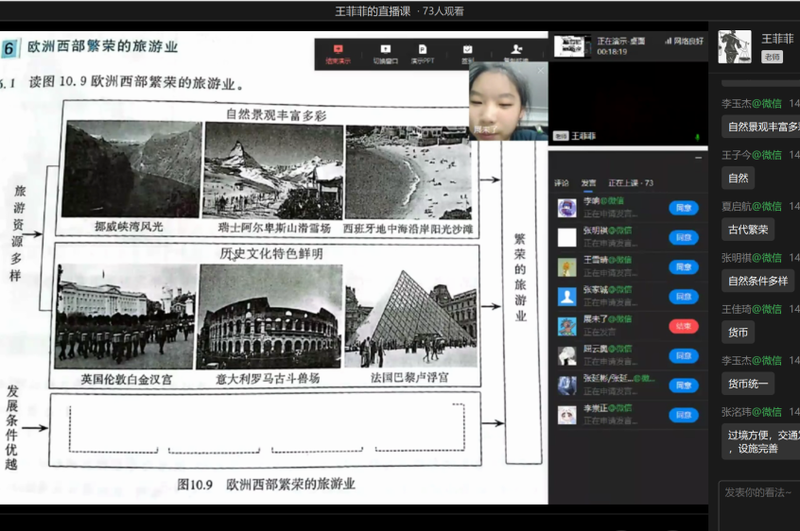Click the 英国伦敦白金汉宫 photo

pyautogui.click(x=125, y=316)
